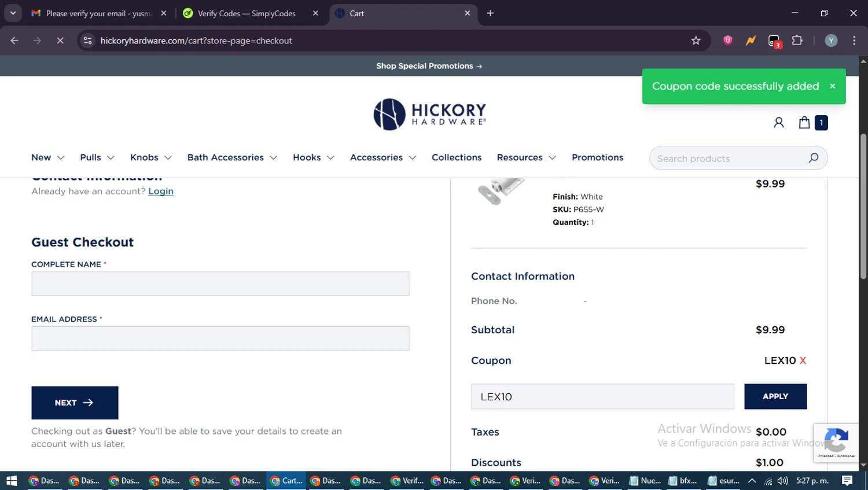Open tab search dropdown arrow
The width and height of the screenshot is (868, 490).
pos(13,13)
